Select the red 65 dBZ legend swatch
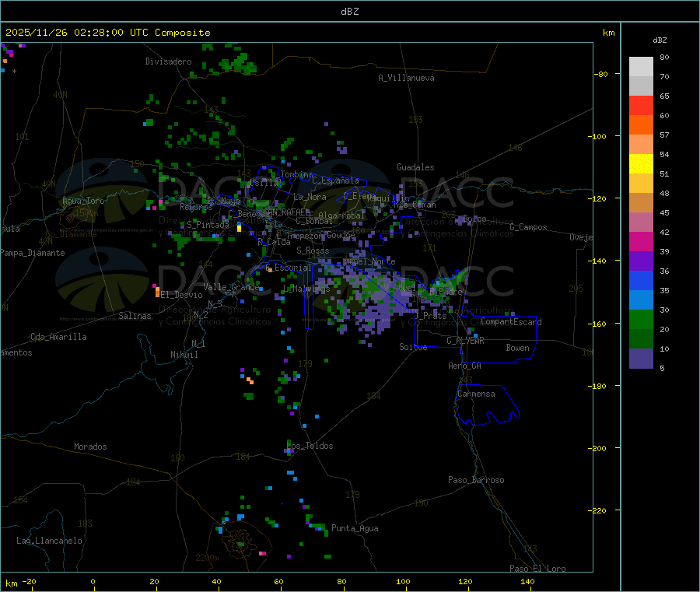 tap(641, 106)
